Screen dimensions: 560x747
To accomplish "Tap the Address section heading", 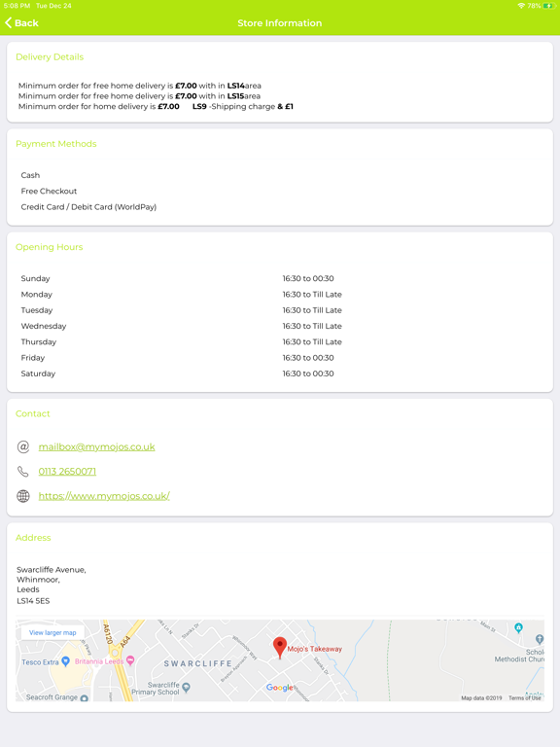I will 33,537.
